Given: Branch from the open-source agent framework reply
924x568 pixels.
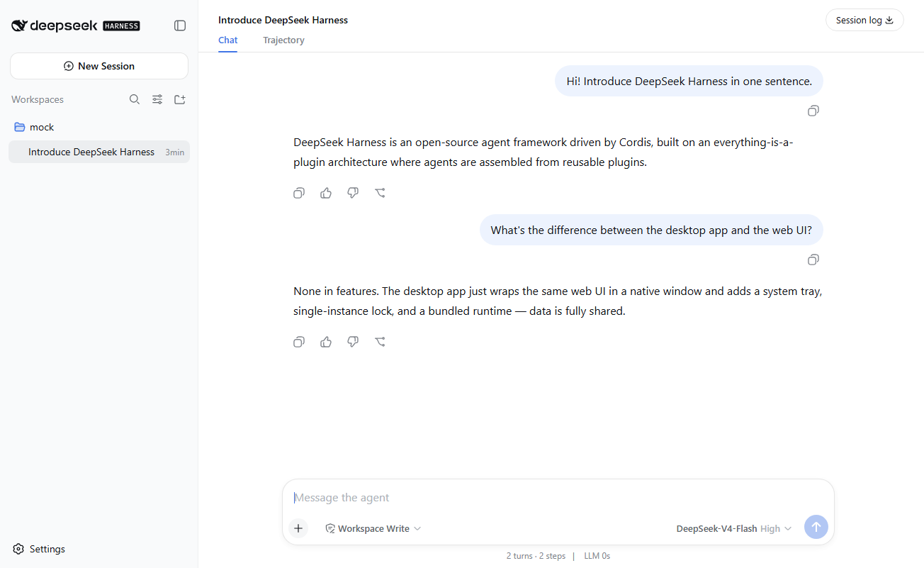Looking at the screenshot, I should (380, 193).
